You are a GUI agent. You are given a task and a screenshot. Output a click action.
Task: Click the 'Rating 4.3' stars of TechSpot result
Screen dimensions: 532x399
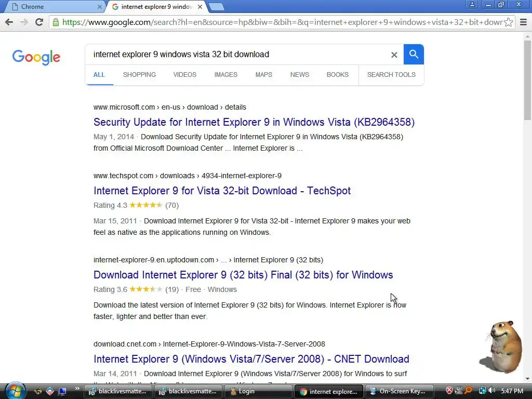pos(146,205)
